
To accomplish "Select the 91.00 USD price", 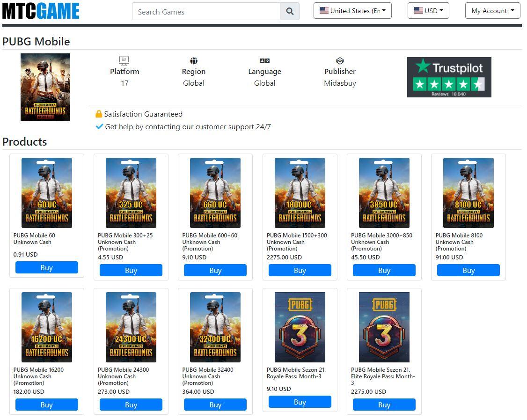I will [x=449, y=257].
